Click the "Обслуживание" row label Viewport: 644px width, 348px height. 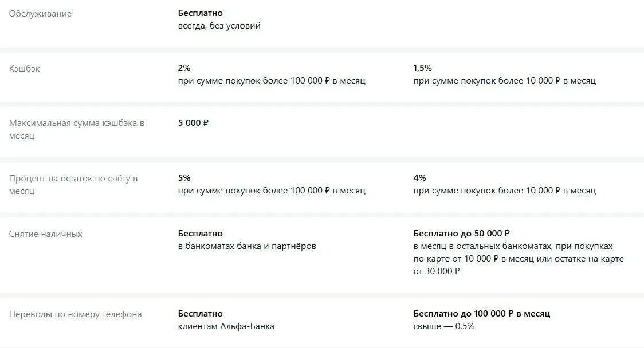point(40,13)
